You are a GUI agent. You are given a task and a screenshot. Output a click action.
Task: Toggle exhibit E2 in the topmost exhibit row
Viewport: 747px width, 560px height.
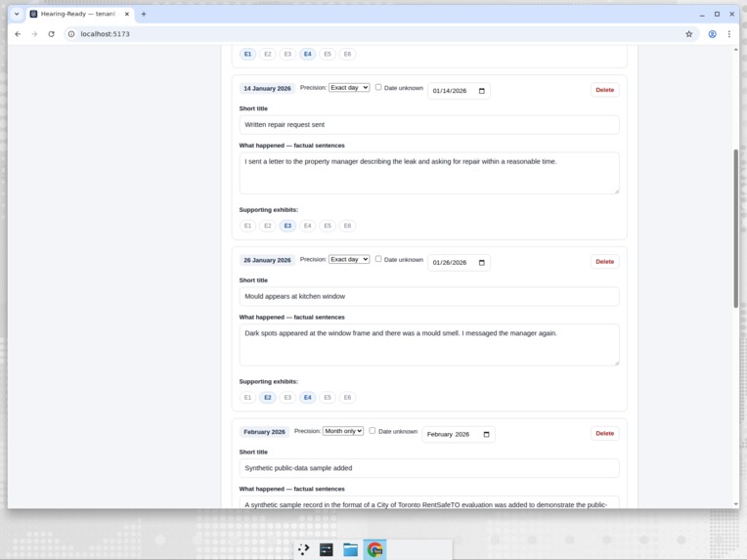click(x=268, y=55)
